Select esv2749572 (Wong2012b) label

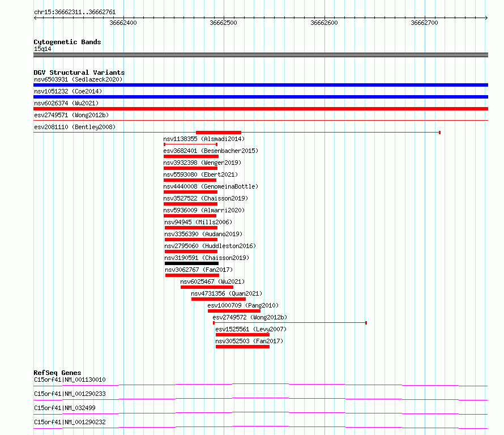click(250, 317)
